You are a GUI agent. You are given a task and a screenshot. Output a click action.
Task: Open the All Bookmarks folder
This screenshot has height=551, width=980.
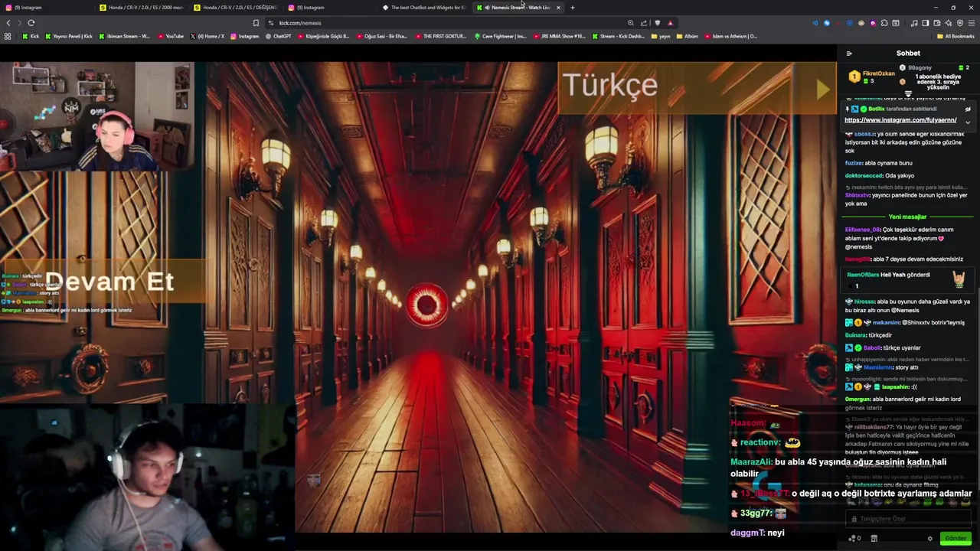[x=955, y=36]
